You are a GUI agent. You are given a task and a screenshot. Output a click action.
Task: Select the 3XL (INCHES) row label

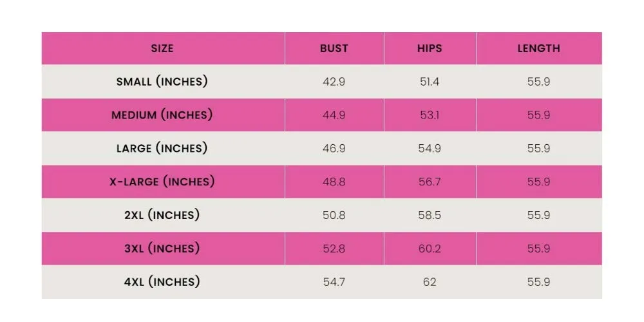[162, 249]
